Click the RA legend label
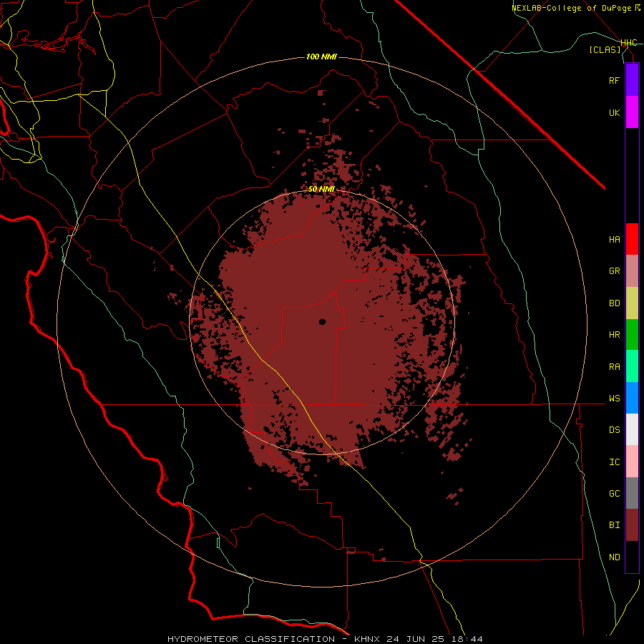 [x=614, y=367]
